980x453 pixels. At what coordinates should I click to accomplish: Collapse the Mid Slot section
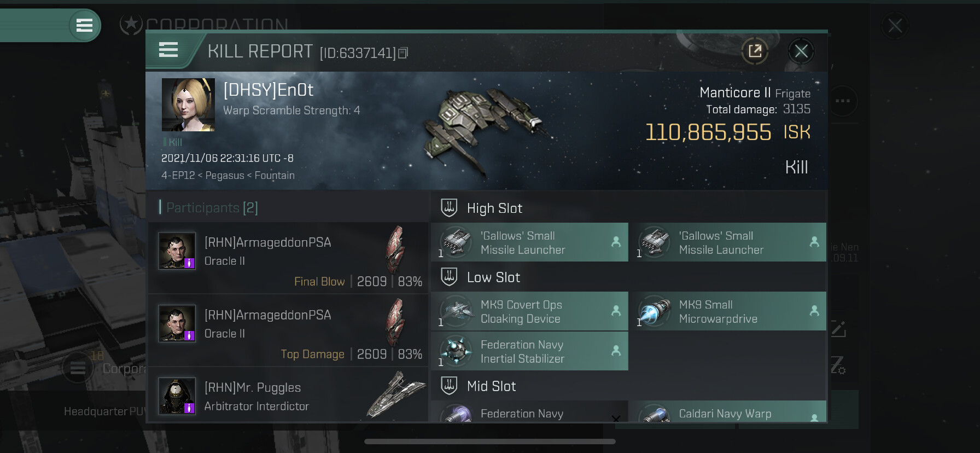628,386
